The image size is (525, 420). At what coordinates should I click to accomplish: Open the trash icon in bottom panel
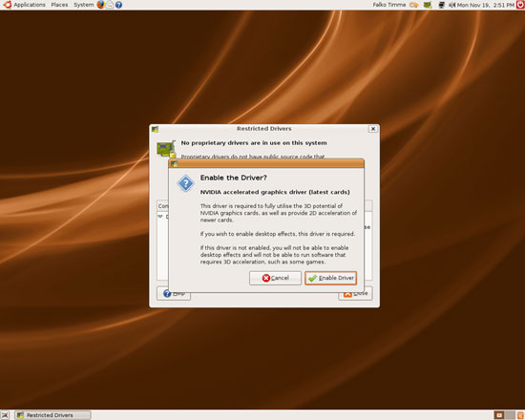click(x=520, y=415)
